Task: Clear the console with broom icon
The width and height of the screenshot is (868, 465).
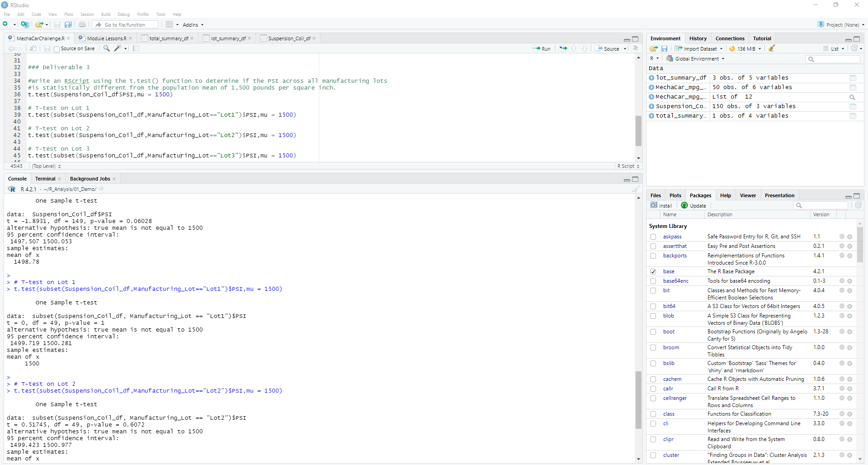Action: click(x=636, y=189)
